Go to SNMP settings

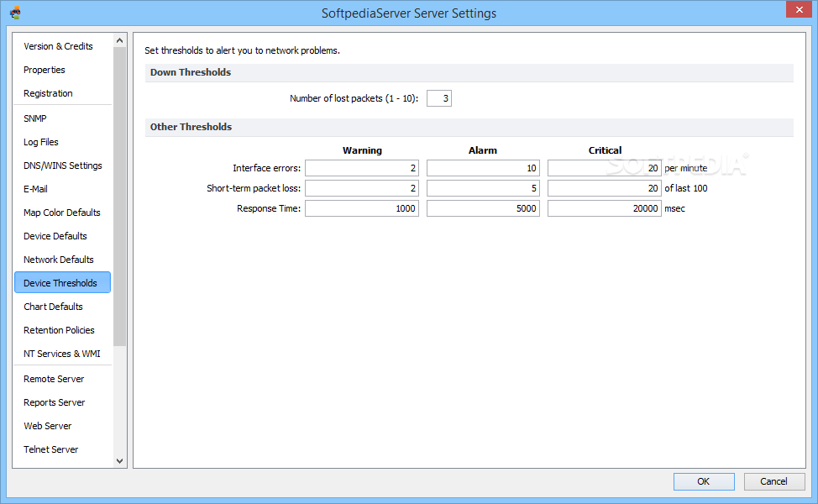35,118
